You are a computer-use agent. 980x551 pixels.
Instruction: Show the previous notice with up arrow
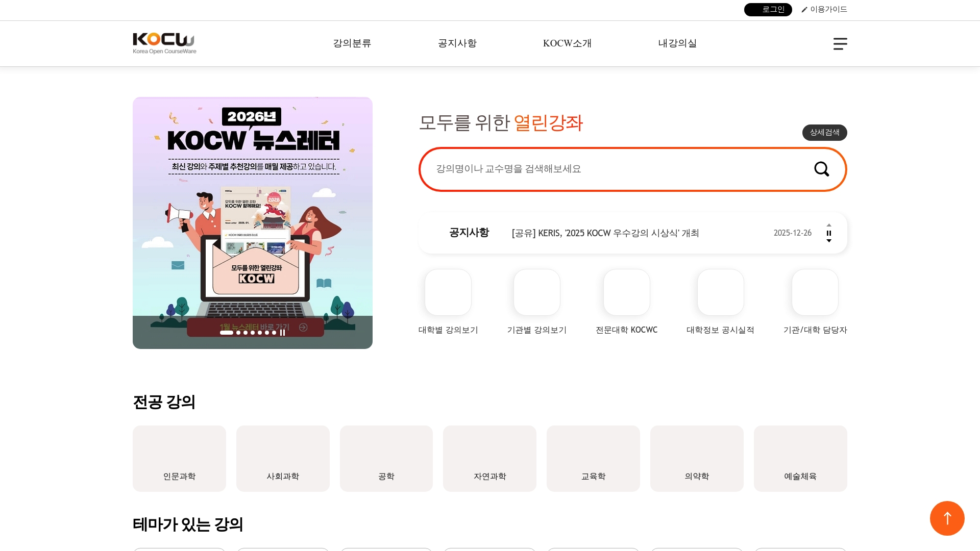[x=829, y=224]
